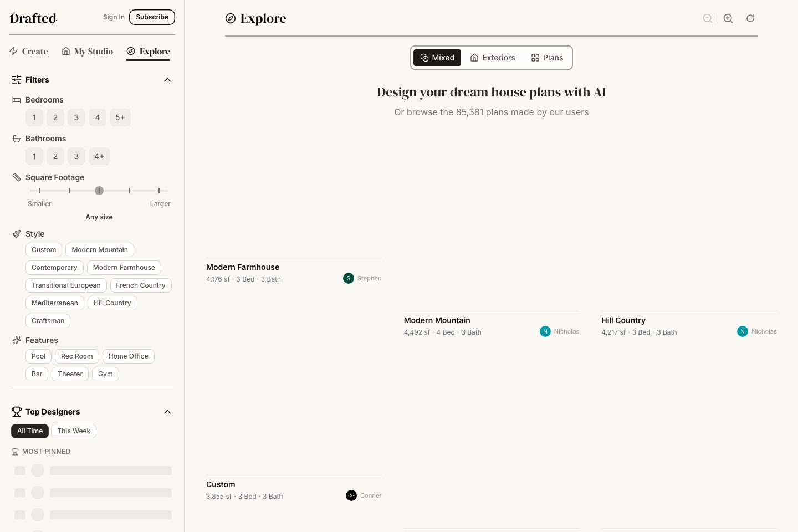
Task: Click the zoom out magnifier icon
Action: [708, 18]
